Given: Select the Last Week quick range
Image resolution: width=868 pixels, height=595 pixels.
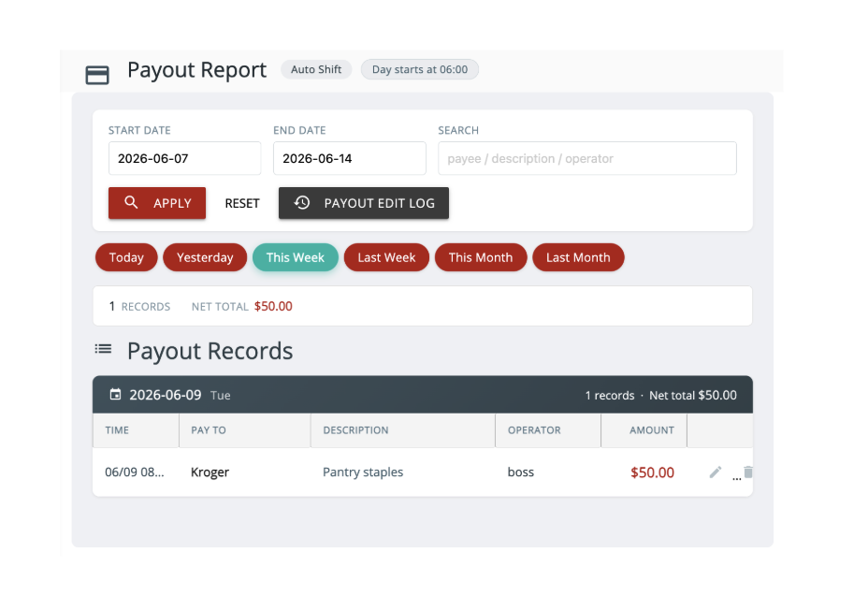Looking at the screenshot, I should (x=386, y=257).
